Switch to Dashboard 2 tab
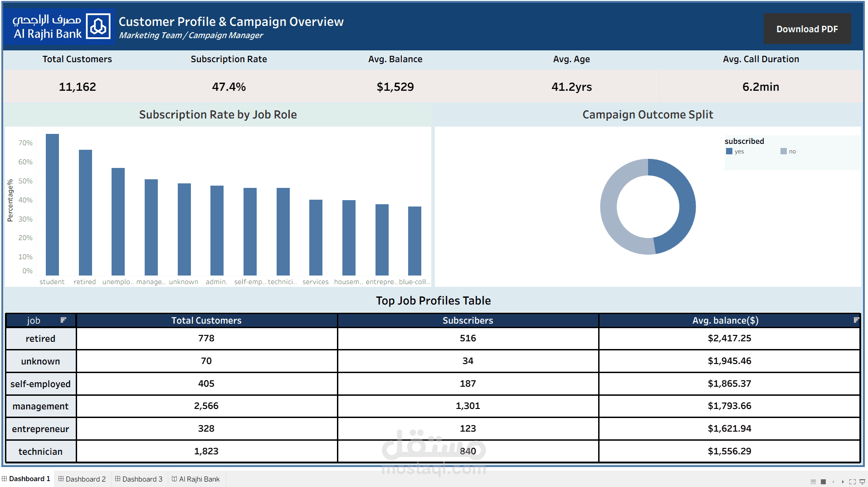This screenshot has width=868, height=487. (x=82, y=479)
